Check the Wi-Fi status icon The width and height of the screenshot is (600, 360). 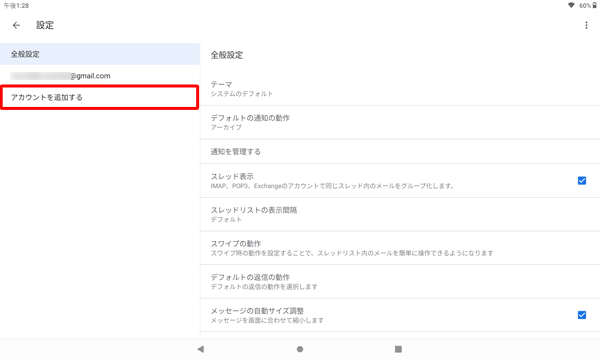571,5
